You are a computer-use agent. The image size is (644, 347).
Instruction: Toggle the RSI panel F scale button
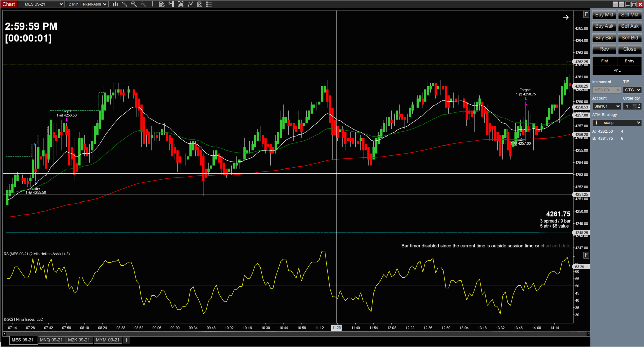click(586, 255)
